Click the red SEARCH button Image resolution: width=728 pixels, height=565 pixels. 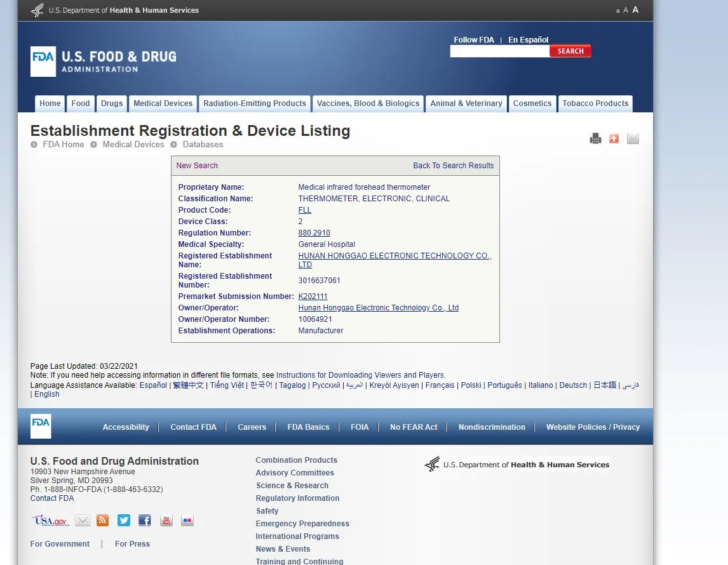click(x=570, y=51)
